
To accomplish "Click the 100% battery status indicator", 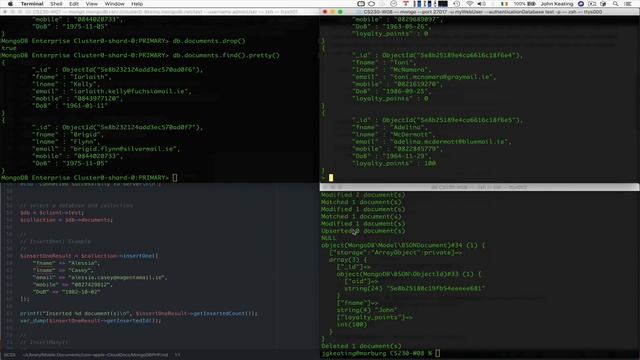I will tap(525, 4).
